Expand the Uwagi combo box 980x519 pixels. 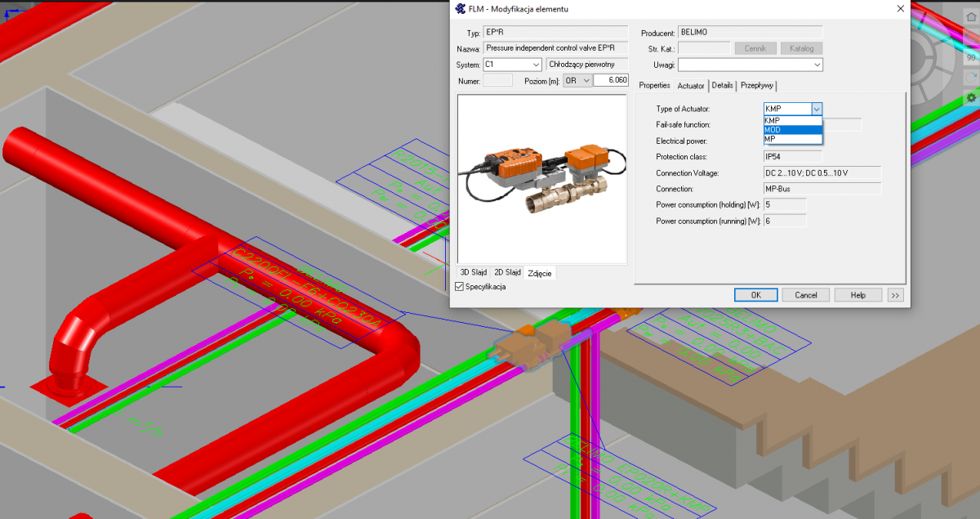tap(817, 65)
